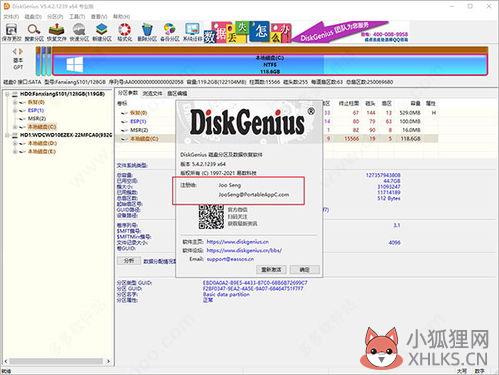Image resolution: width=499 pixels, height=375 pixels.
Task: Select Recovery (0) row in partition table
Action: (277, 113)
